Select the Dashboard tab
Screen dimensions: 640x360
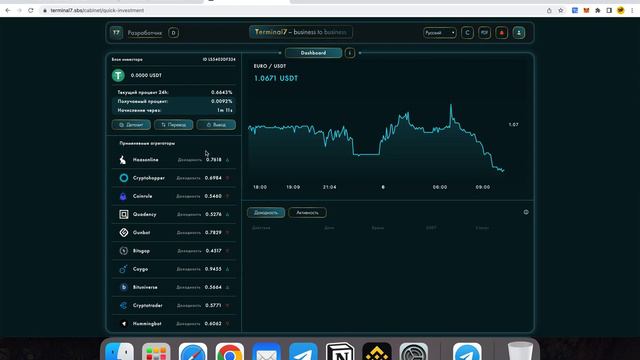coord(313,53)
